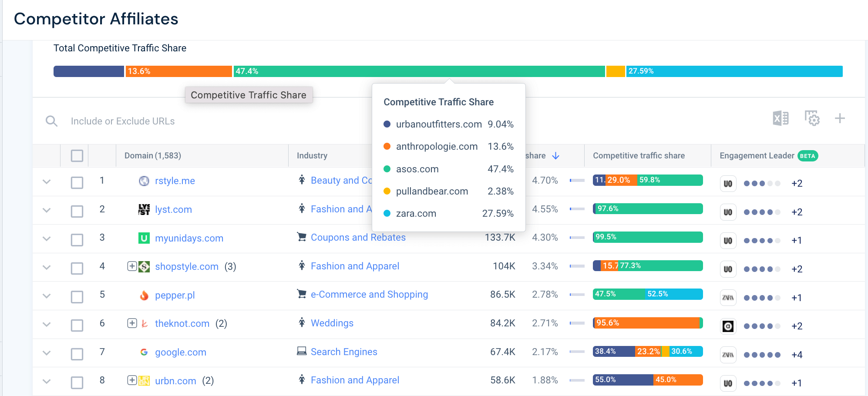Check the theknot.com row checkbox
Screen dimensions: 868x396
(x=77, y=325)
